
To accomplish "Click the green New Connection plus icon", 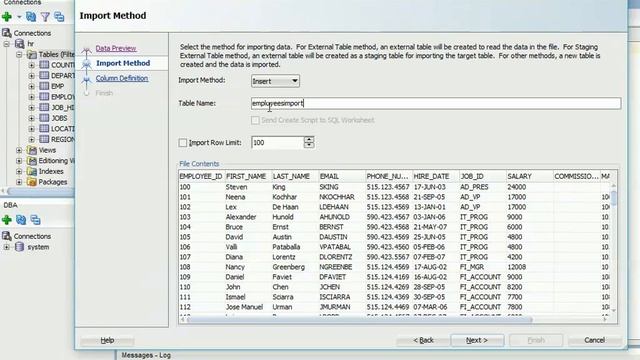I will (7, 17).
